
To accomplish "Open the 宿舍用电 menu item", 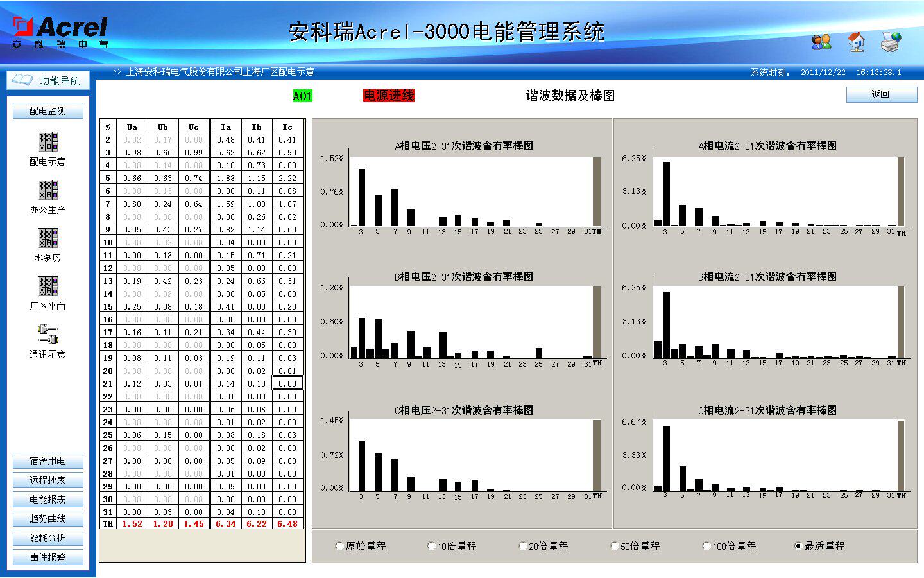I will pos(48,461).
